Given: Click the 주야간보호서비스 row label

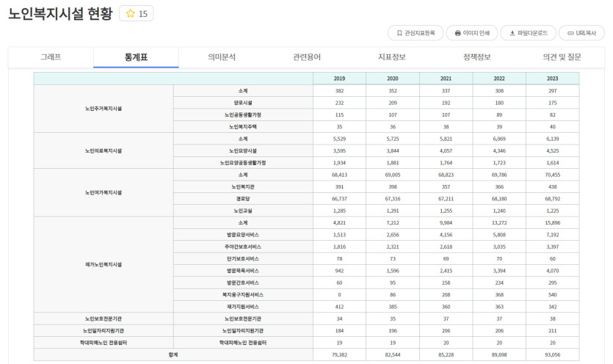Looking at the screenshot, I should pos(243,247).
